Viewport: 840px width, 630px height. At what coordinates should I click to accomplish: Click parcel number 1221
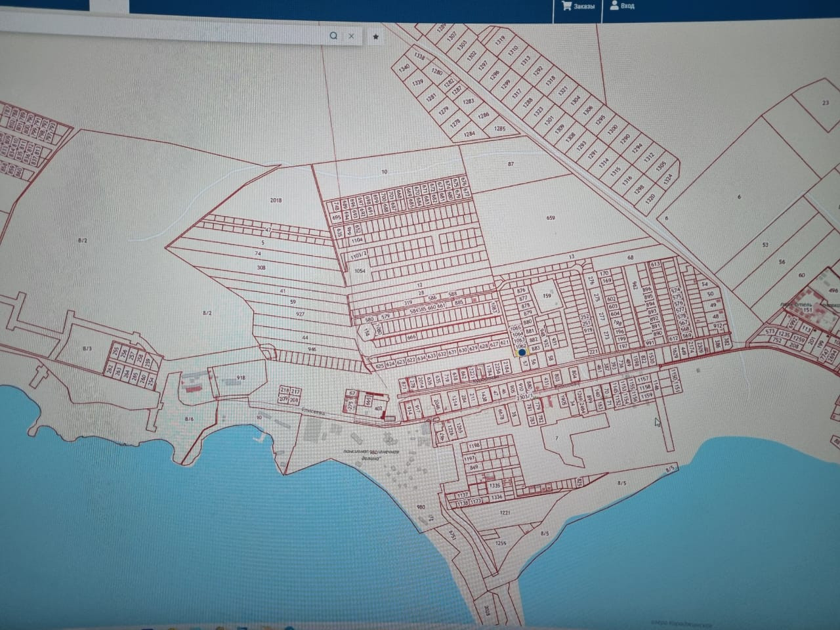coord(505,513)
